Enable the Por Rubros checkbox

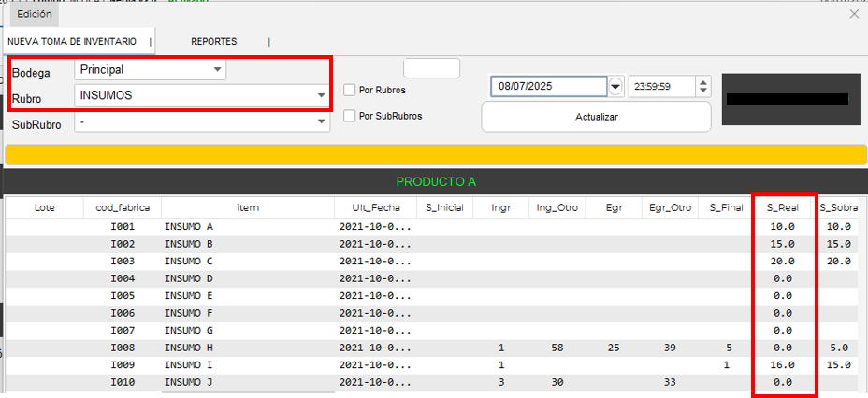(350, 91)
